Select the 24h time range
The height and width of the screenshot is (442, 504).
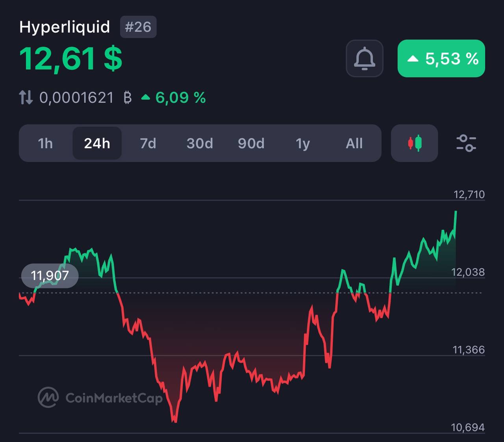click(x=97, y=143)
